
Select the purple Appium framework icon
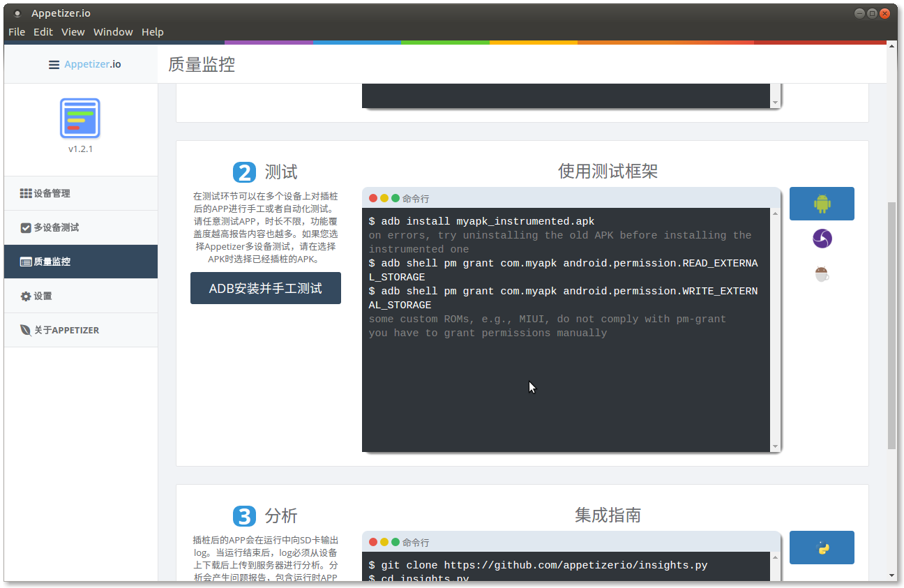point(822,239)
